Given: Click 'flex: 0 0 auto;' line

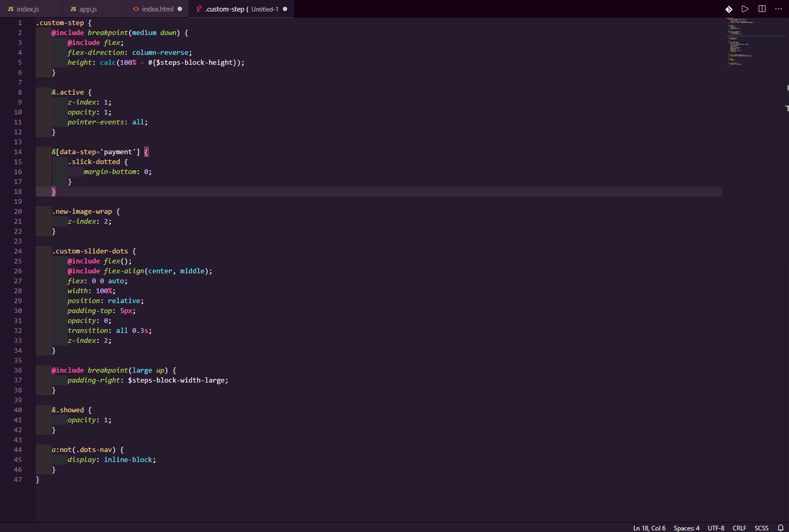Looking at the screenshot, I should (97, 281).
